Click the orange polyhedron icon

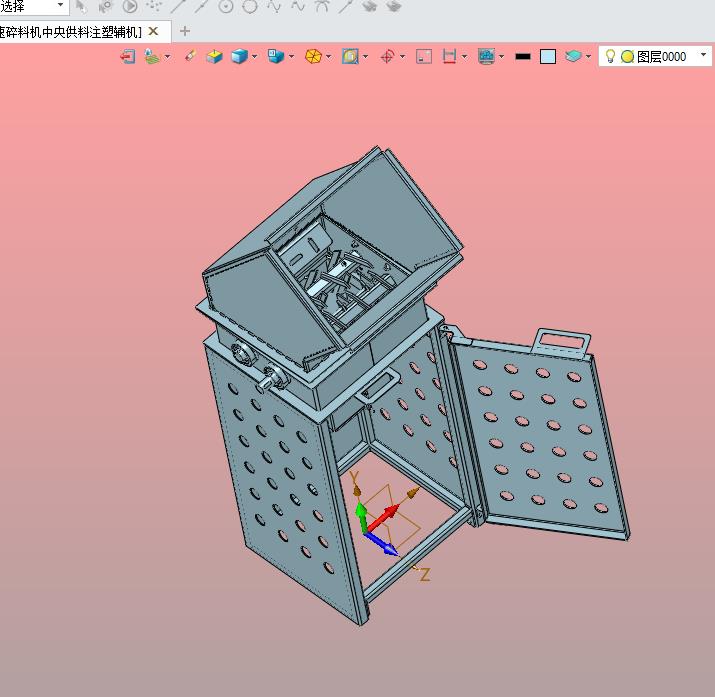[313, 57]
